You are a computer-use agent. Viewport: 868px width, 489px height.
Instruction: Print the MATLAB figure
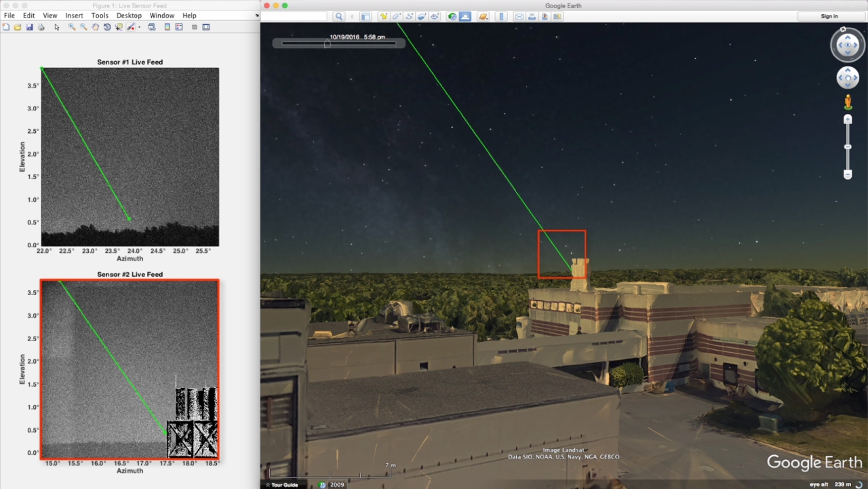(x=41, y=27)
